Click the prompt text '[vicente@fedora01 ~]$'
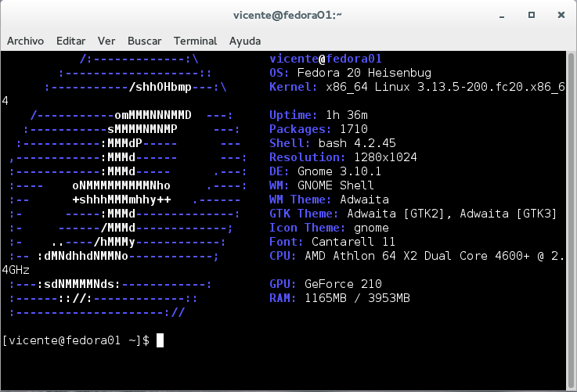Screen dimensions: 577x392 click(76, 340)
